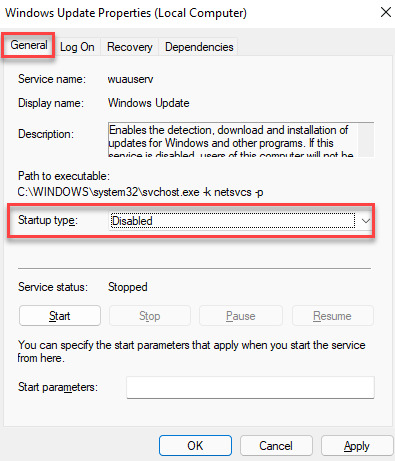Apply the Disabled startup setting
The image size is (395, 461).
click(357, 446)
